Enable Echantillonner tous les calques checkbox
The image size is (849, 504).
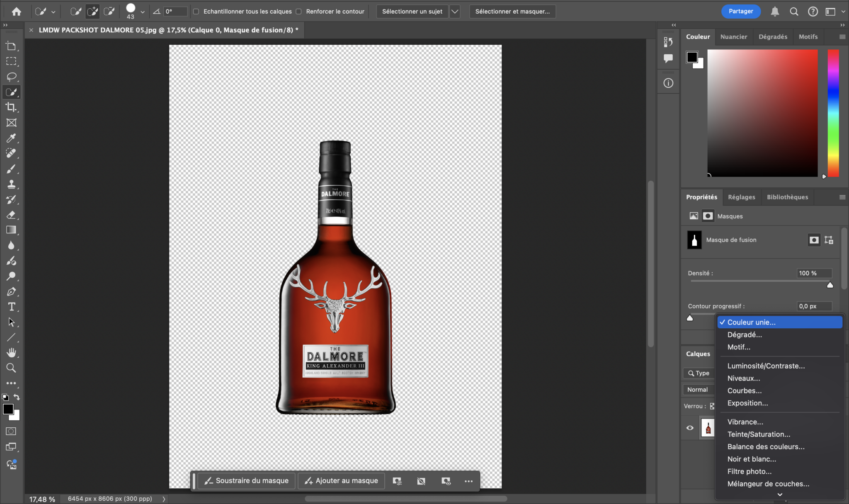click(196, 12)
